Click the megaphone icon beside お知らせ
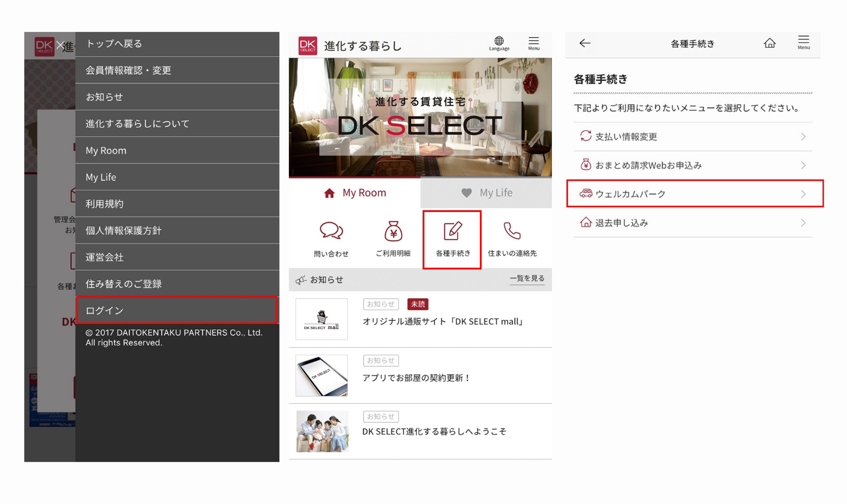Screen dimensions: 847x504 pyautogui.click(x=301, y=280)
